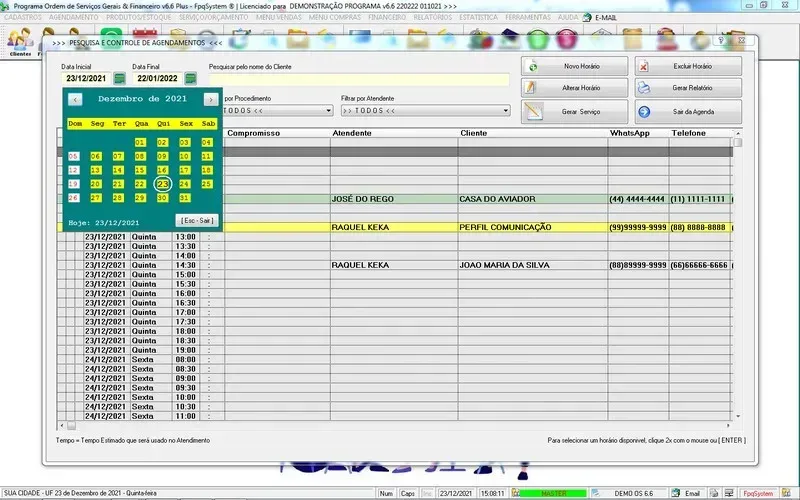The image size is (800, 500).
Task: Click the Gerar Relatório printer icon
Action: [x=645, y=88]
